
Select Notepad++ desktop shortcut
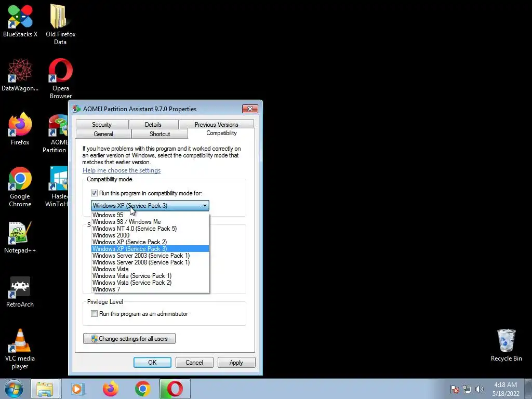click(20, 237)
